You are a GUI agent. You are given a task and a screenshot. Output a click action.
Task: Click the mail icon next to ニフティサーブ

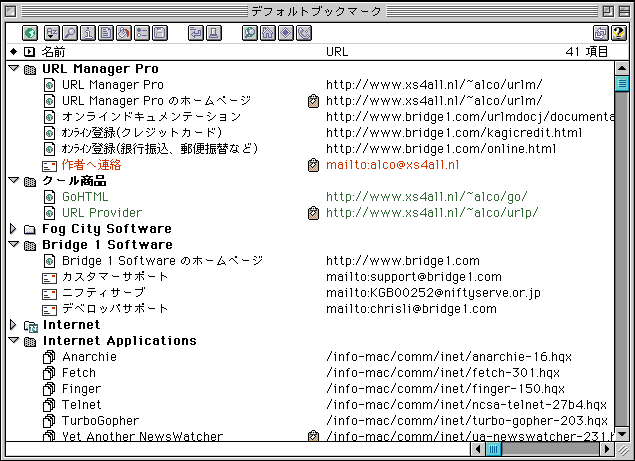pos(49,294)
